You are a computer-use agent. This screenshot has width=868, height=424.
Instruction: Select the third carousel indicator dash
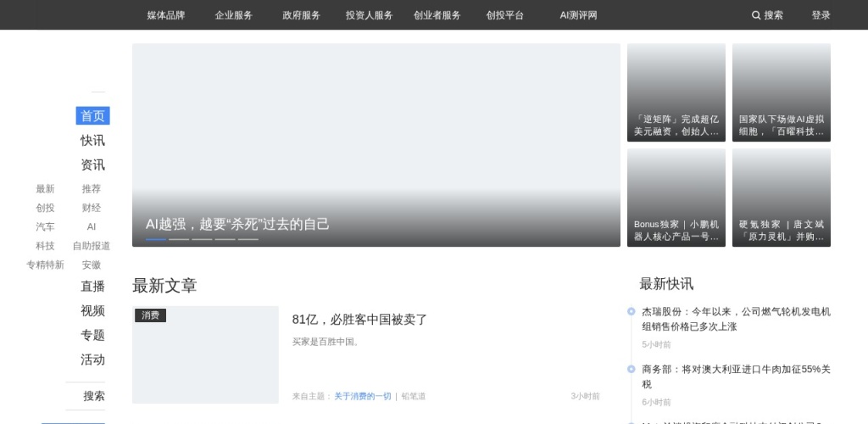pyautogui.click(x=202, y=239)
